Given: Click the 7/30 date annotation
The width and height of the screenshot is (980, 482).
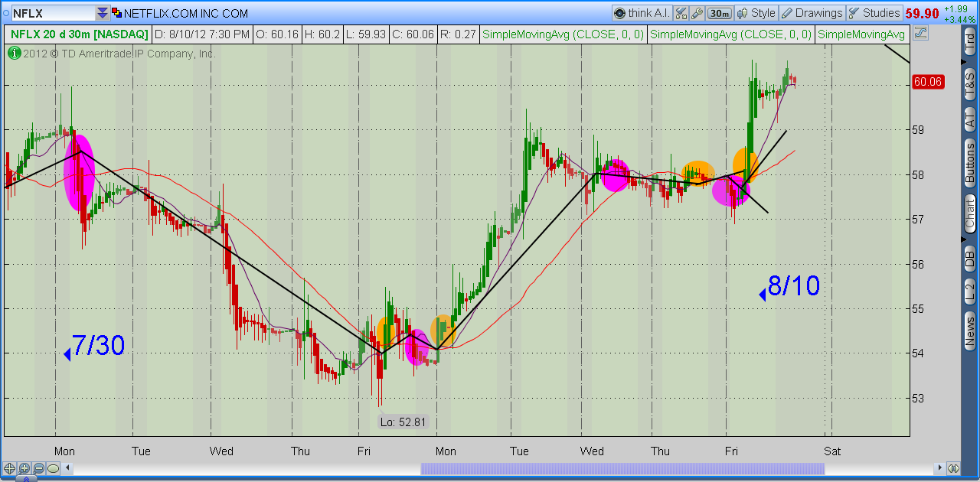Looking at the screenshot, I should (97, 346).
